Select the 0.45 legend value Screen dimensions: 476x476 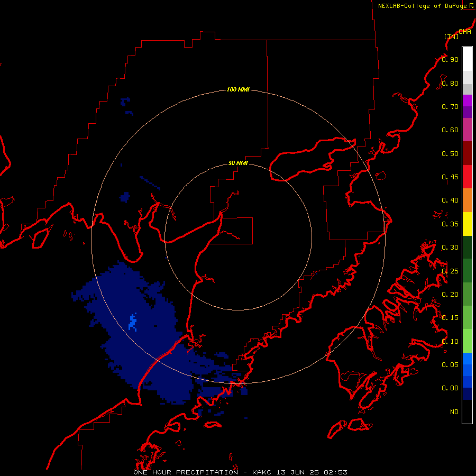click(x=450, y=177)
